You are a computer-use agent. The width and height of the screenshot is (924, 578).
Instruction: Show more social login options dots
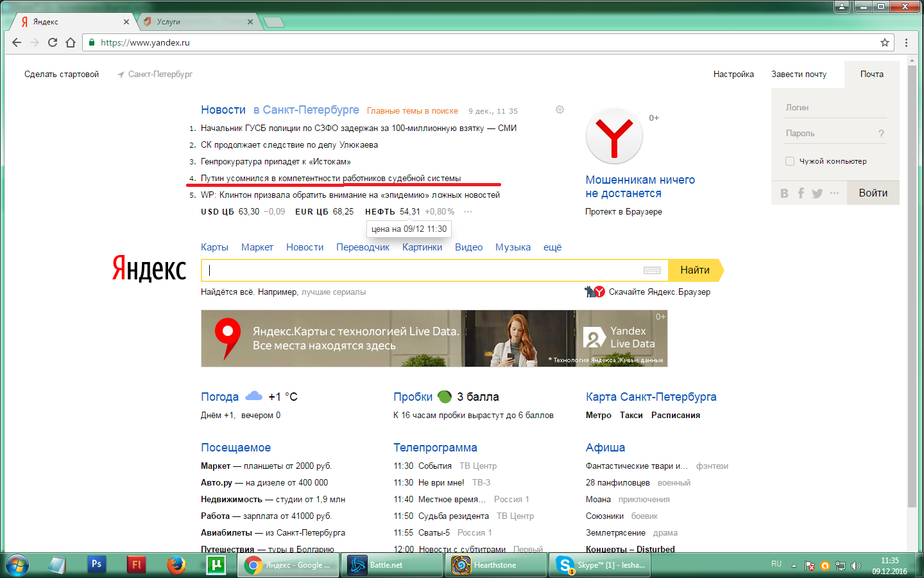point(834,193)
